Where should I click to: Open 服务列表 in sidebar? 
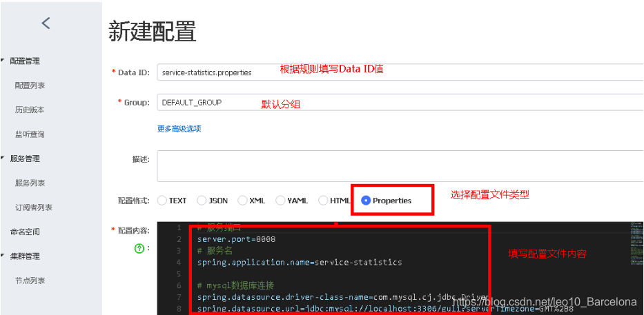point(30,183)
